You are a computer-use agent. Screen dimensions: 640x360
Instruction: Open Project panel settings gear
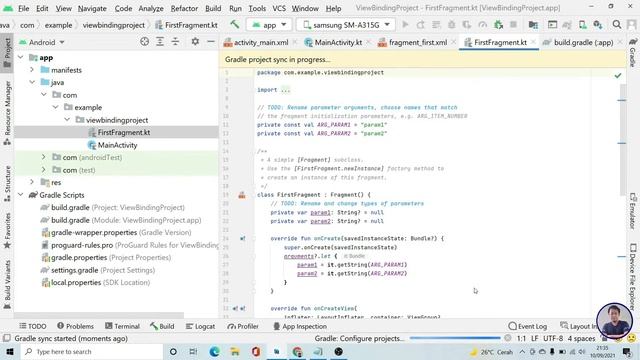(x=195, y=42)
